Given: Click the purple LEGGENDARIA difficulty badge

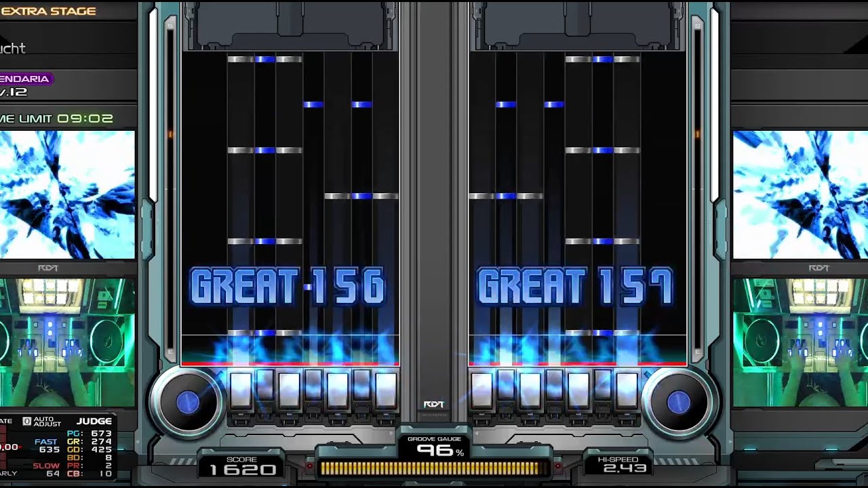Looking at the screenshot, I should (x=26, y=79).
